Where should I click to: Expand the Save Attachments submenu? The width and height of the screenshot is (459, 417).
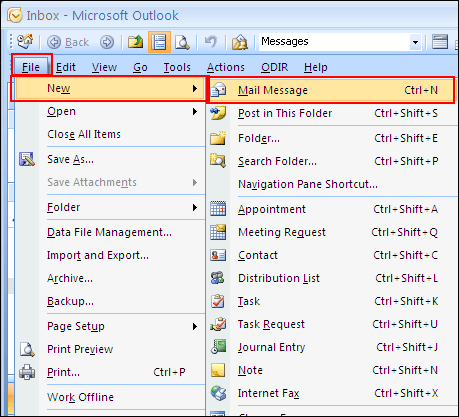point(109,182)
